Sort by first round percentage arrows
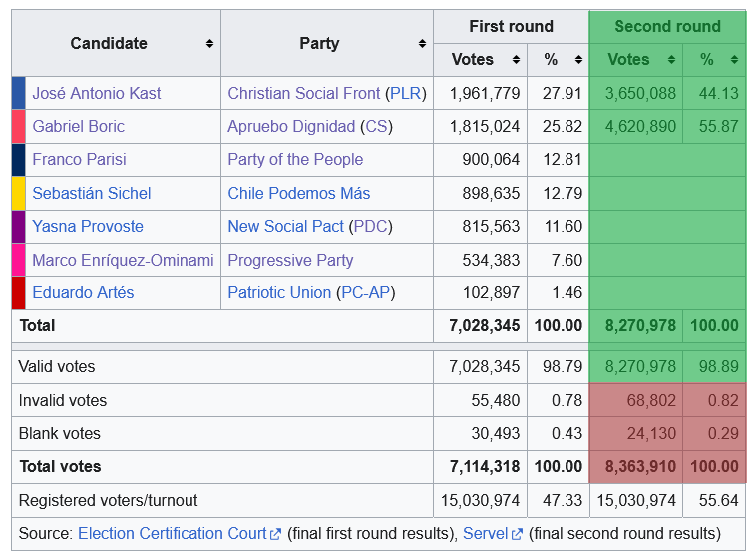The width and height of the screenshot is (756, 560). click(x=578, y=60)
